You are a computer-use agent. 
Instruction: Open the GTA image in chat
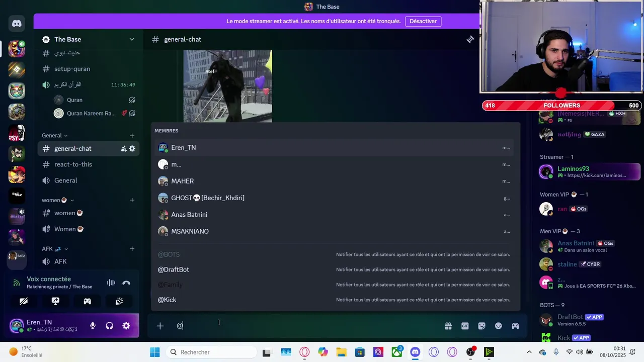point(227,86)
